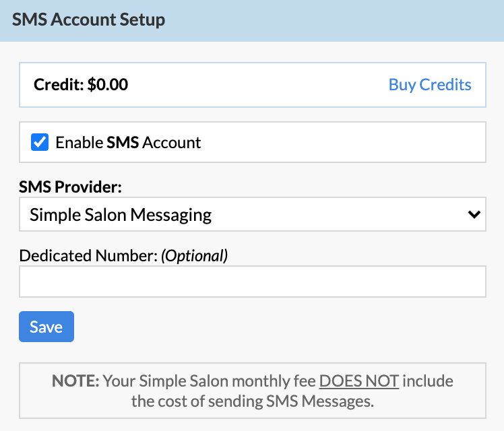The height and width of the screenshot is (431, 504).
Task: Click the blue Save button
Action: point(46,327)
